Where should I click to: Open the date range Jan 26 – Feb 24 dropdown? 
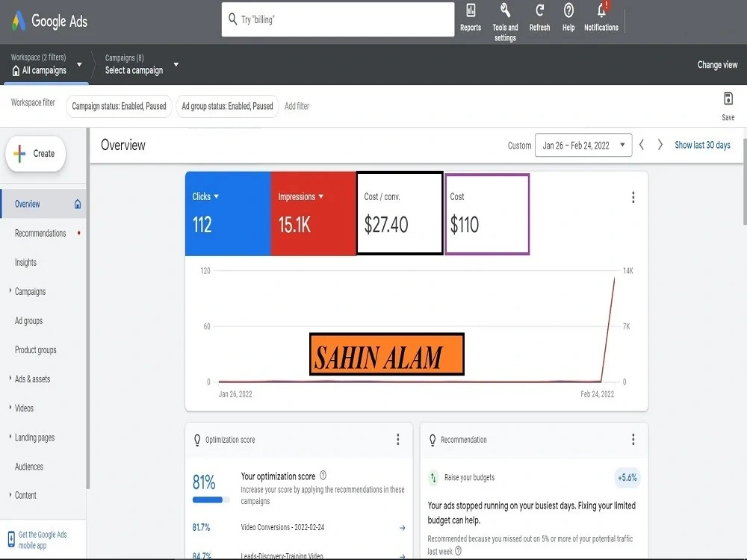coord(583,145)
